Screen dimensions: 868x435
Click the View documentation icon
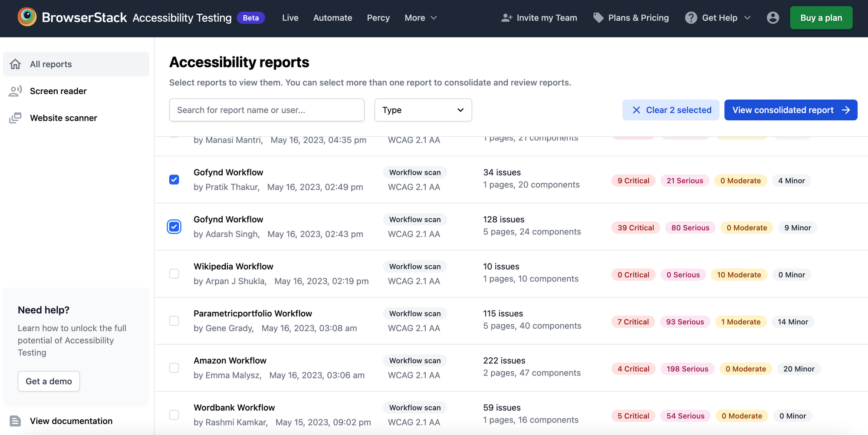point(16,421)
